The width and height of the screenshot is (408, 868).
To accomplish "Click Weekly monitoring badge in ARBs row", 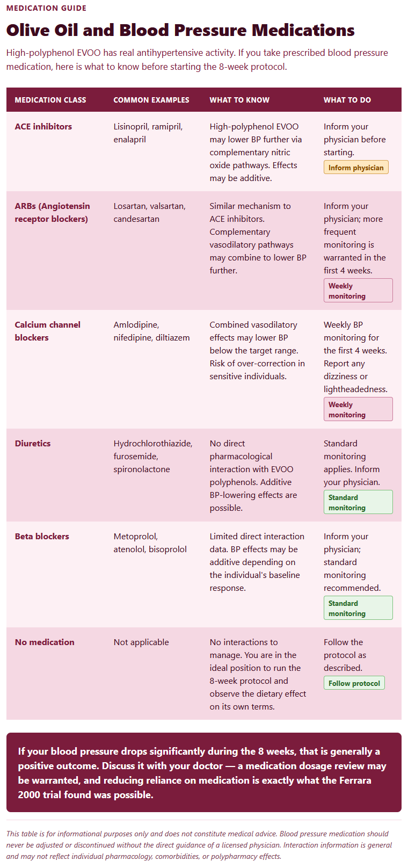I will [358, 291].
